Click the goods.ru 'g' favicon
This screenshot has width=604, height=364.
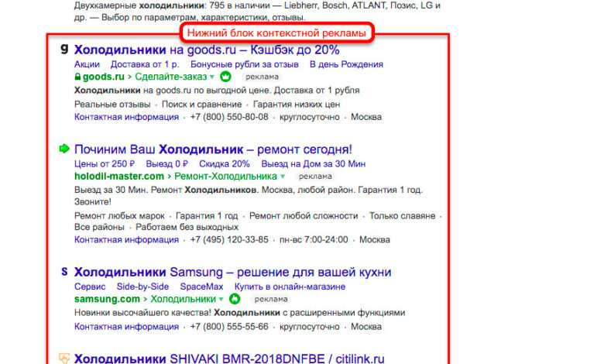pos(64,49)
